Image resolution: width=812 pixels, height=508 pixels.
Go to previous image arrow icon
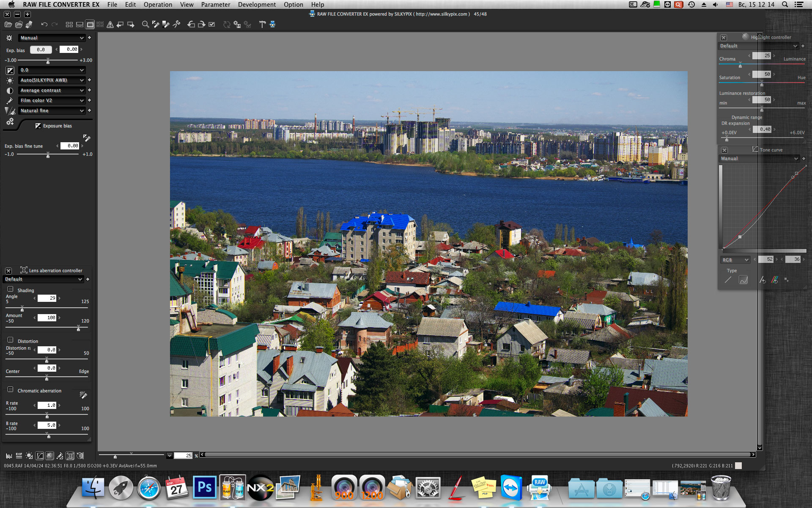click(120, 25)
